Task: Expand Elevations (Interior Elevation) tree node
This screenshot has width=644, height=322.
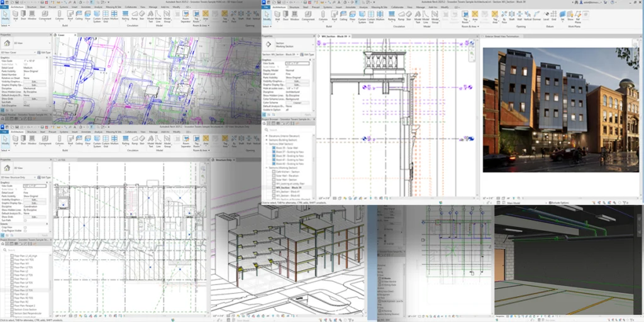Action: (x=267, y=136)
